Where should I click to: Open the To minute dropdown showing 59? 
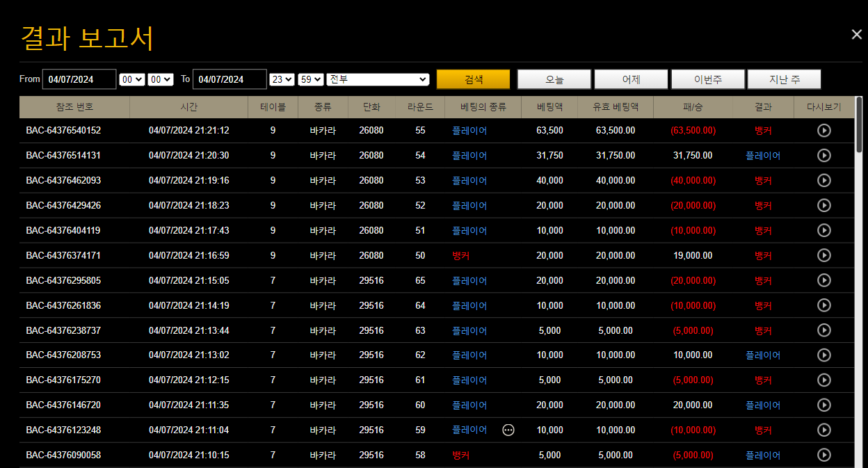[x=311, y=79]
